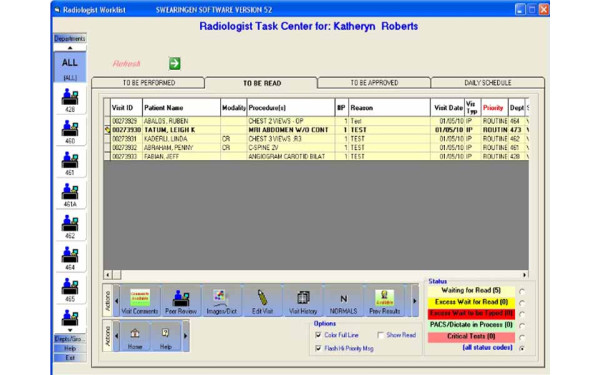Select row for ABALOS, RUBEN
The height and width of the screenshot is (375, 600).
(316, 121)
